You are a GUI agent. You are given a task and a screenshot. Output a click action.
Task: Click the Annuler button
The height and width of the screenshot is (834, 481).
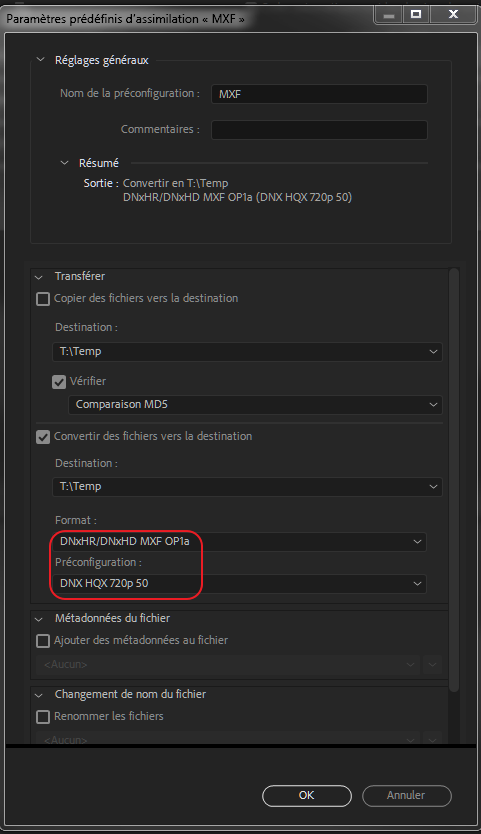click(407, 796)
